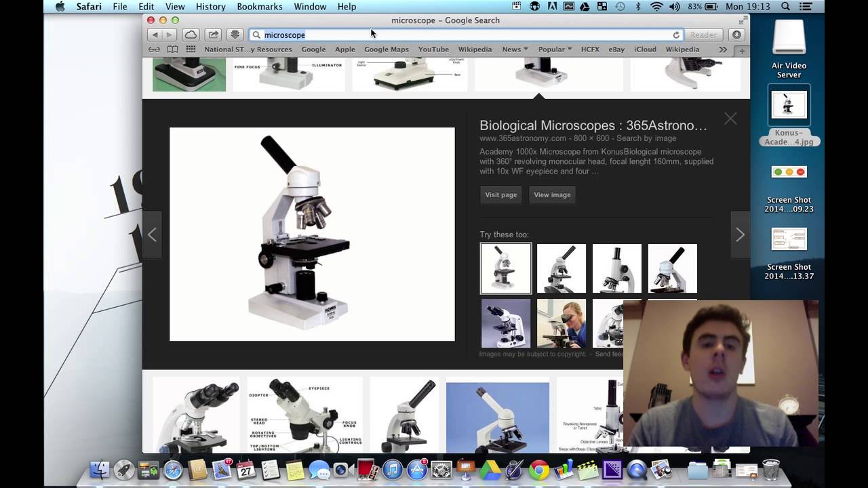Screen dimensions: 868x488
Task: Select purple background microscope thumbnail
Action: coord(506,324)
